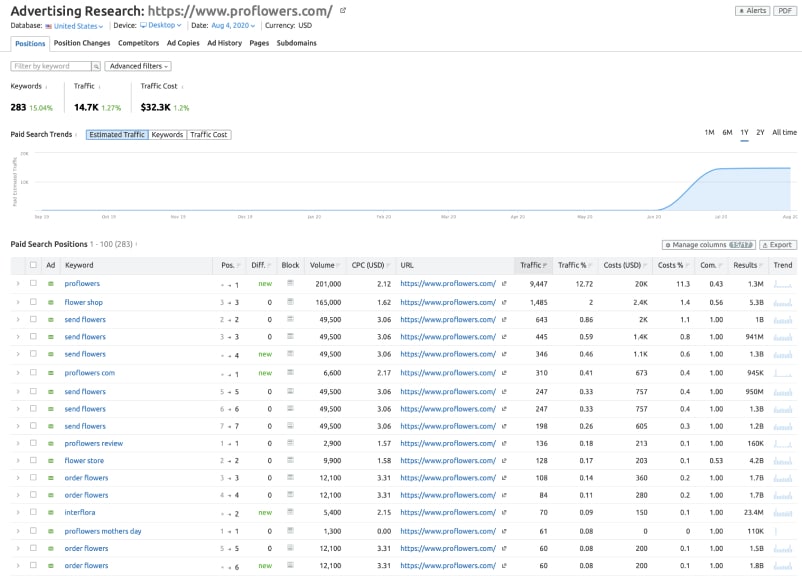
Task: Click the ad icon in flower store row
Action: point(51,461)
